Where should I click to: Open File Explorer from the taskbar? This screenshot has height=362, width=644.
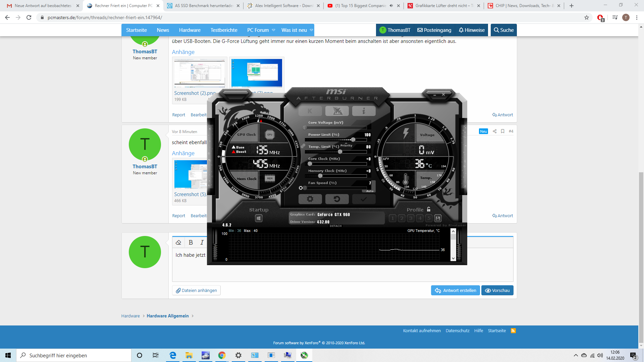tap(189, 355)
